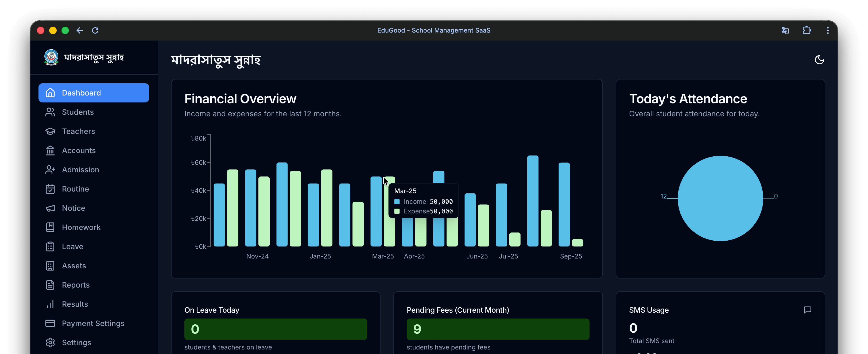
Task: Click the Settings gear in the sidebar
Action: [50, 342]
